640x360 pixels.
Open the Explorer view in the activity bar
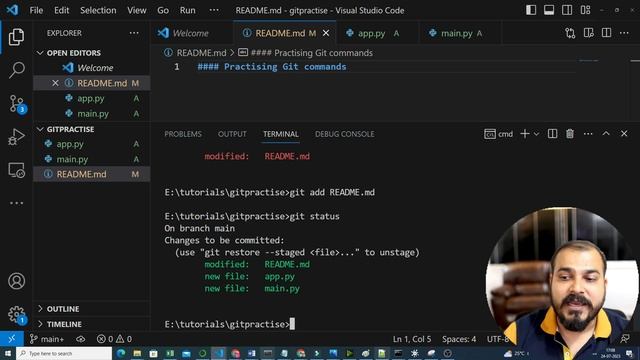(x=16, y=37)
